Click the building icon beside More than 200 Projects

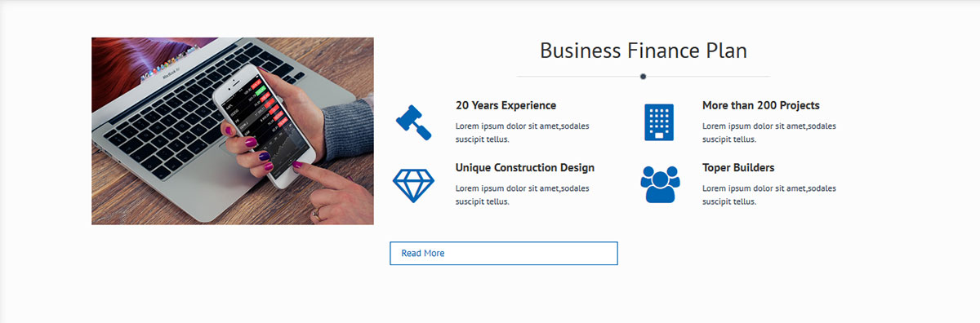pyautogui.click(x=658, y=122)
